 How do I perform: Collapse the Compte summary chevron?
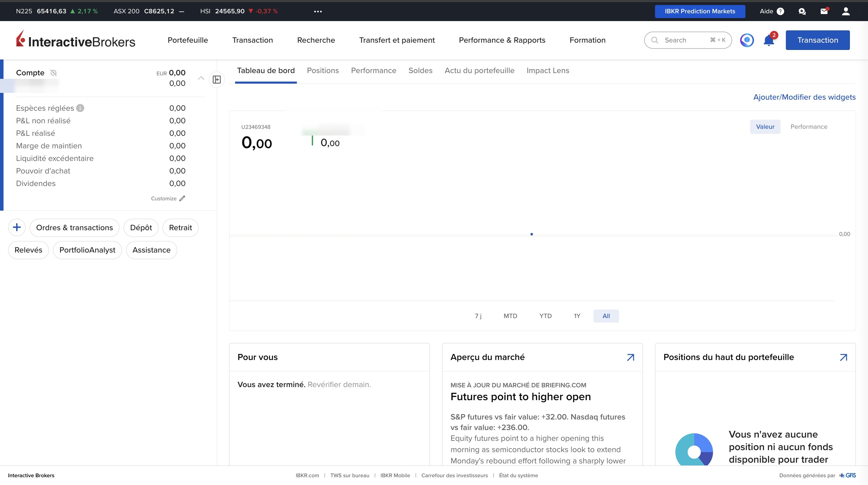(201, 78)
